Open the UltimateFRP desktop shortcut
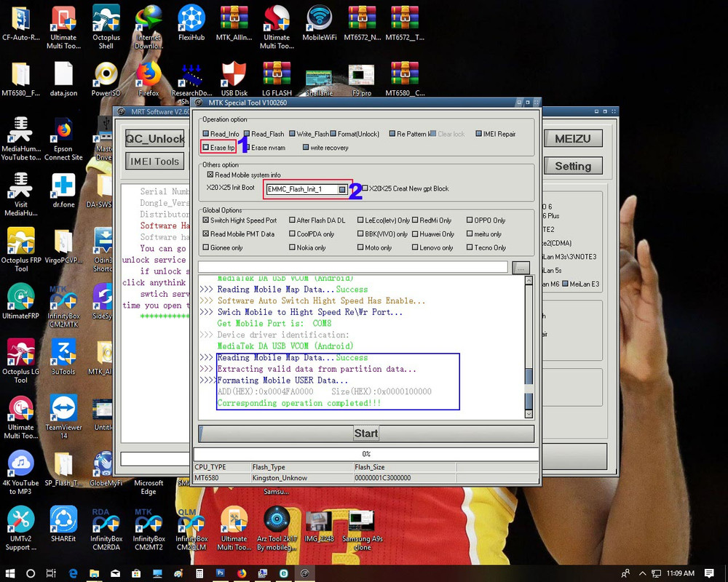The width and height of the screenshot is (728, 582). 21,302
